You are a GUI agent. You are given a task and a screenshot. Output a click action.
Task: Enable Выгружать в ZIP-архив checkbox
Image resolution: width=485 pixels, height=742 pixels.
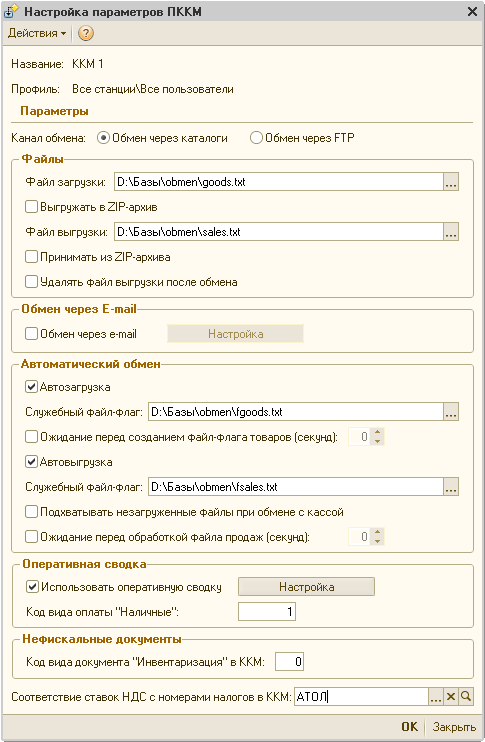[31, 207]
